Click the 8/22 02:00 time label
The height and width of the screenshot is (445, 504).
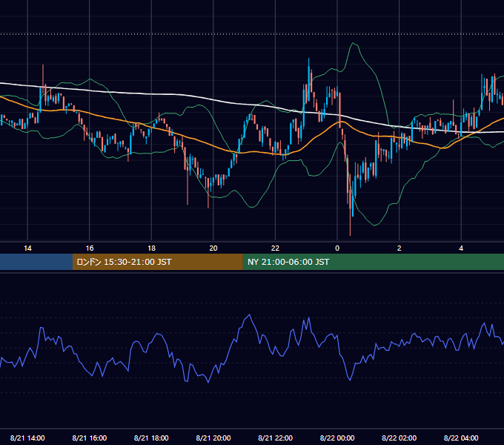pyautogui.click(x=399, y=438)
